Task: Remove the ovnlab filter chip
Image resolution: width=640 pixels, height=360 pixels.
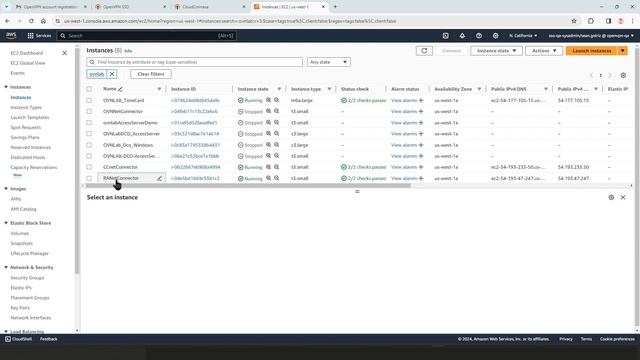Action: point(112,74)
